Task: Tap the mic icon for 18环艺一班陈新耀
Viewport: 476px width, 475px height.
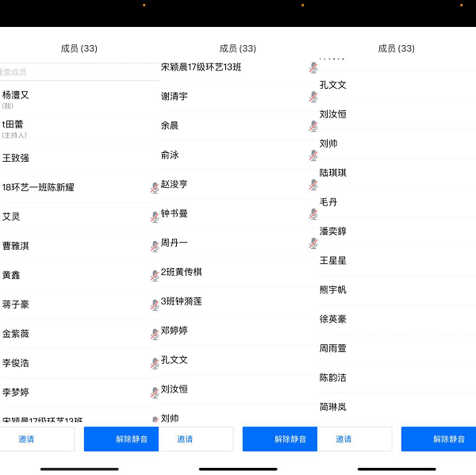Action: (155, 187)
